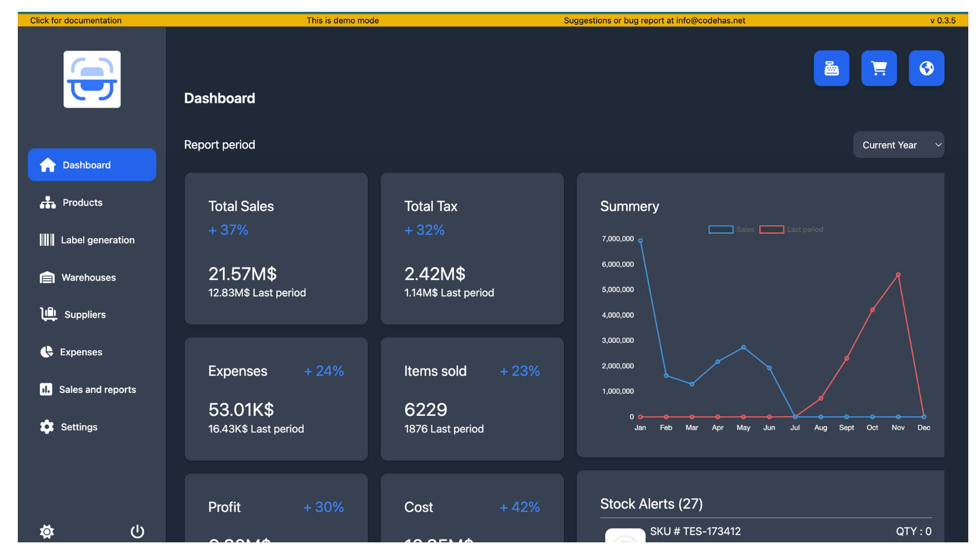Open the shopping cart button
Image resolution: width=980 pixels, height=551 pixels.
pos(879,68)
